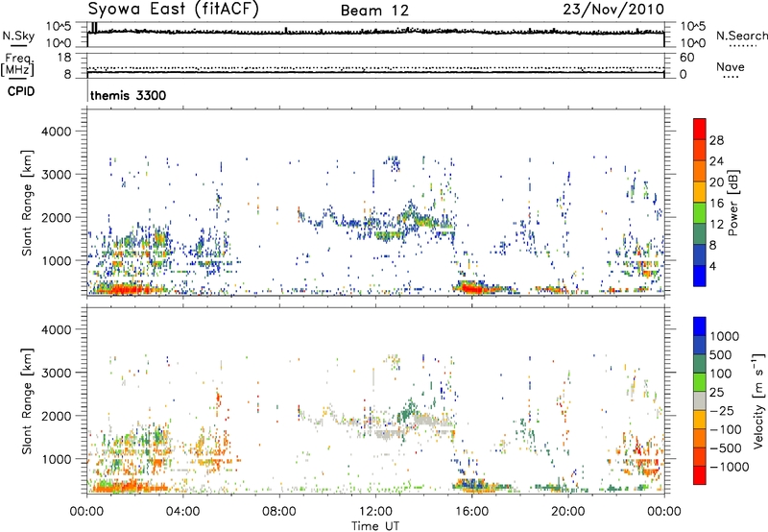Click the date "23/Nov/2010"

[x=613, y=10]
